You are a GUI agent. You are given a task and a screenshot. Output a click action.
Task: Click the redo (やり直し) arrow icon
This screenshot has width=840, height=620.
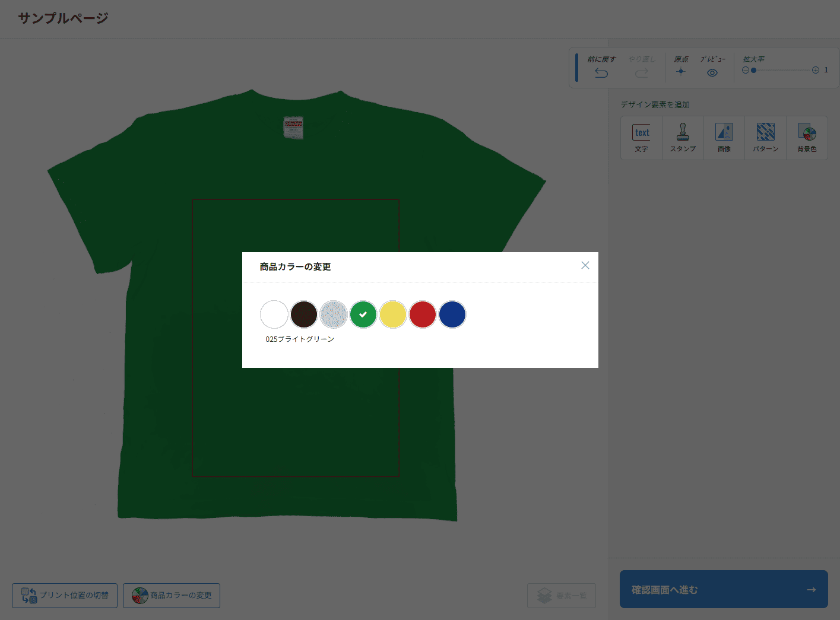coord(641,73)
